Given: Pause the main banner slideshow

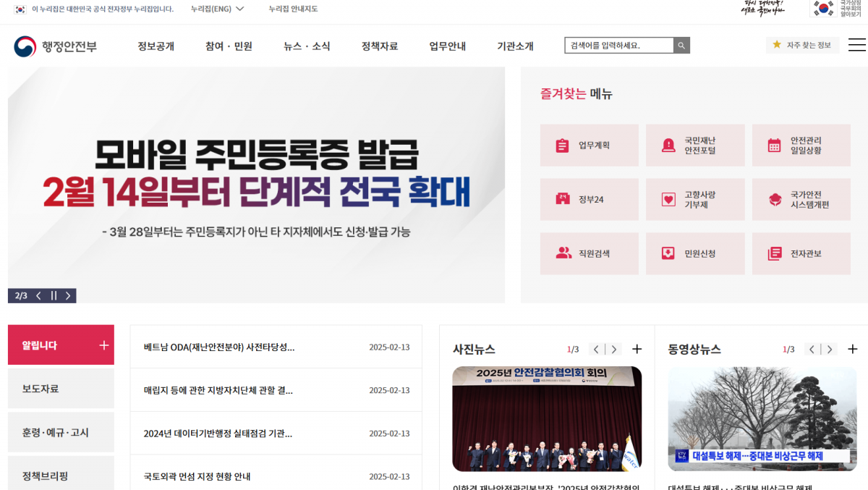Looking at the screenshot, I should (x=54, y=295).
